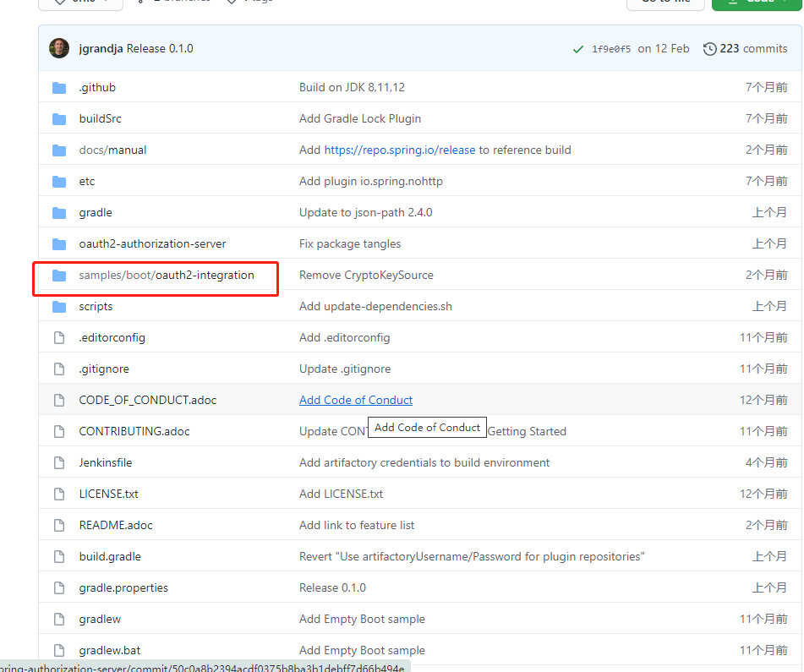Open jgrandja author link

point(101,49)
